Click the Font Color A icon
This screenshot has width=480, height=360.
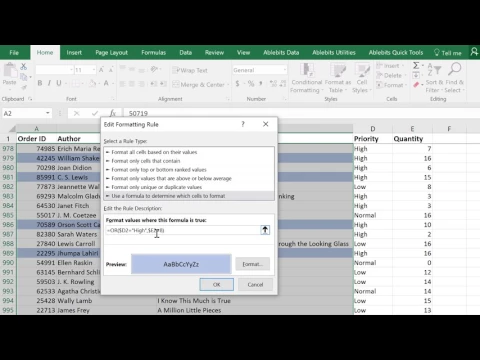click(106, 83)
